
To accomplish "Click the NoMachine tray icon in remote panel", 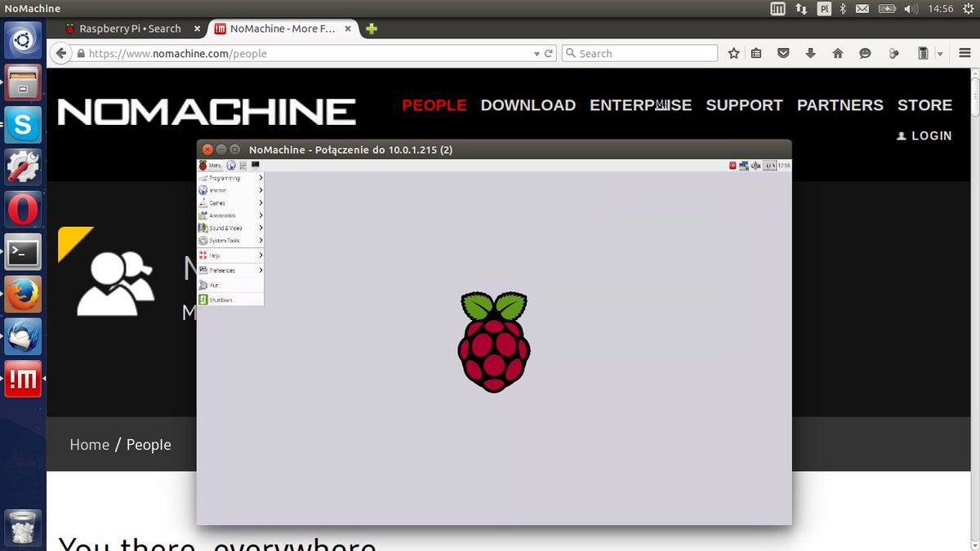I will click(733, 166).
